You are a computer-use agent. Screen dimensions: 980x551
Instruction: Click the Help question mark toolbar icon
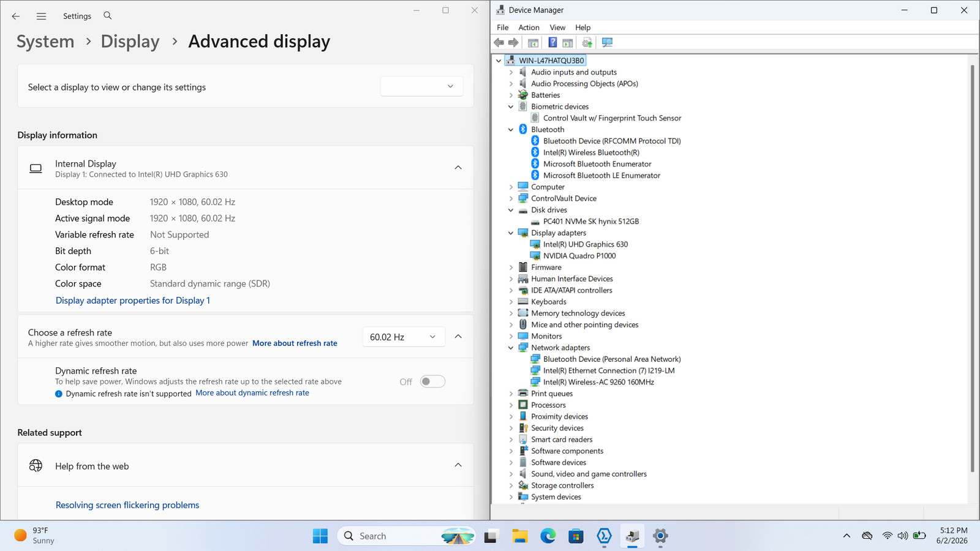[552, 42]
